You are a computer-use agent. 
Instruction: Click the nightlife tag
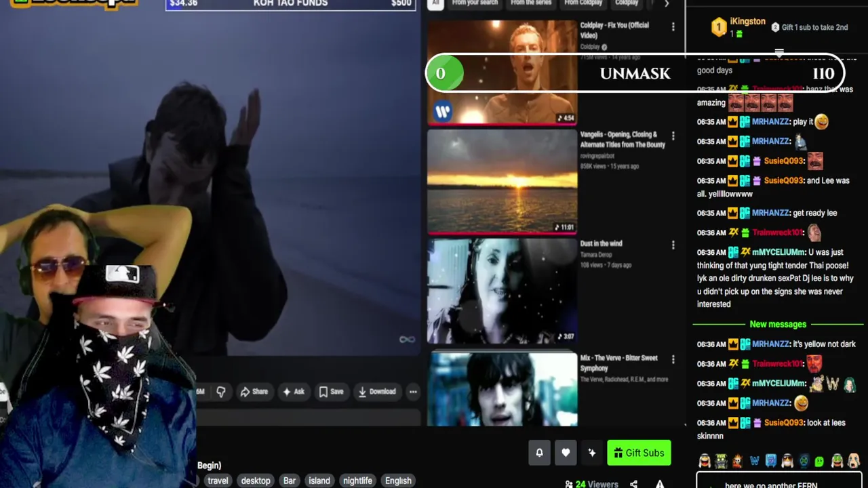357,481
